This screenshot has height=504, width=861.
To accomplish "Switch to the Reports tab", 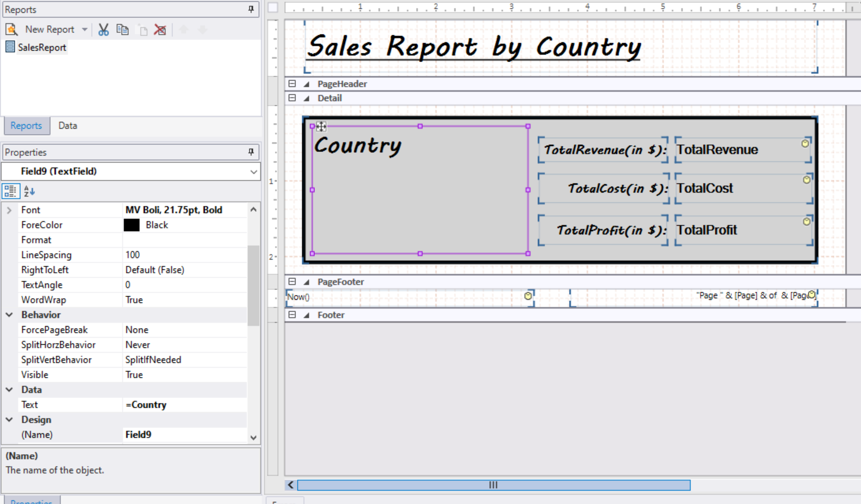I will coord(26,126).
